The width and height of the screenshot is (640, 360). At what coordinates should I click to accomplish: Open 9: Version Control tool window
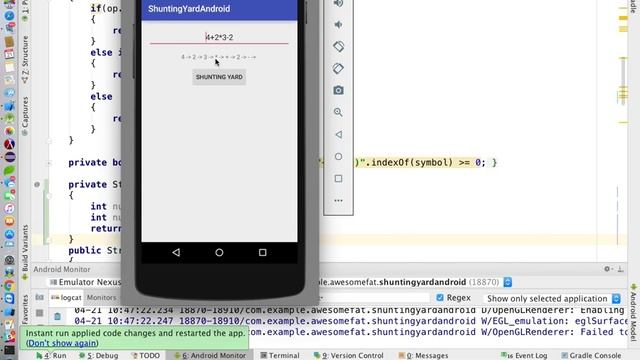pos(349,356)
